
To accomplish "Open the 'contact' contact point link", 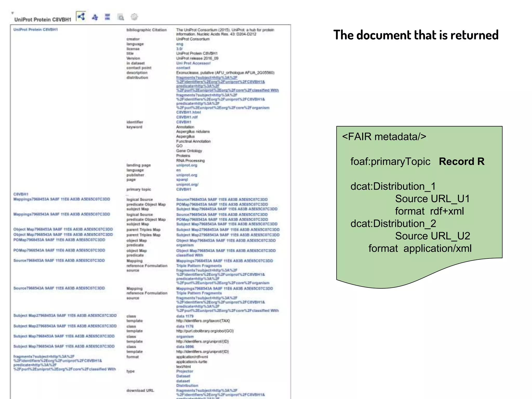I will tap(183, 68).
